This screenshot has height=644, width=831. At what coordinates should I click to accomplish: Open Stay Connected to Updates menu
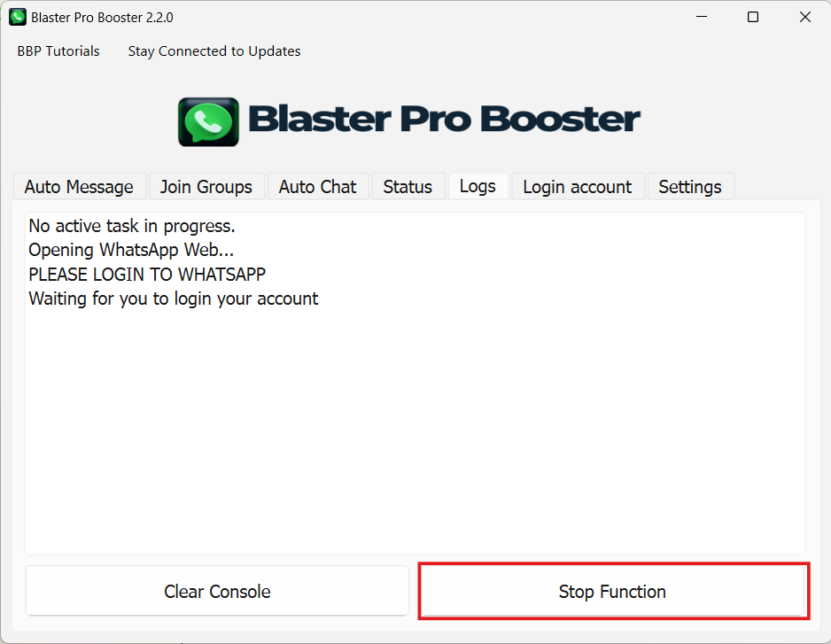[x=214, y=50]
